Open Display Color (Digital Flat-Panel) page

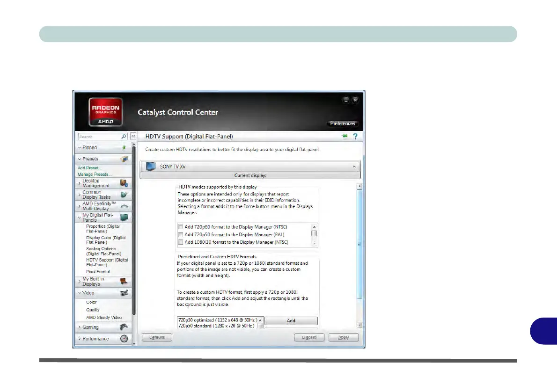[106, 240]
